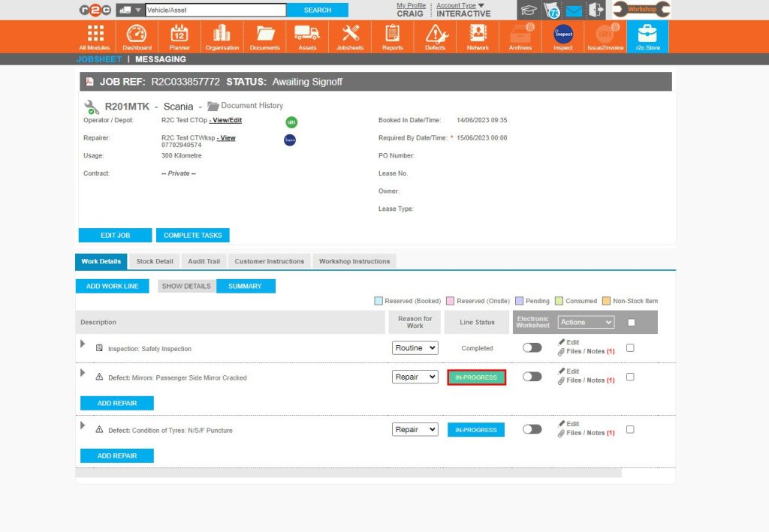This screenshot has width=769, height=532.
Task: Toggle Electronic Worksheet for Safety Inspection
Action: click(x=532, y=347)
